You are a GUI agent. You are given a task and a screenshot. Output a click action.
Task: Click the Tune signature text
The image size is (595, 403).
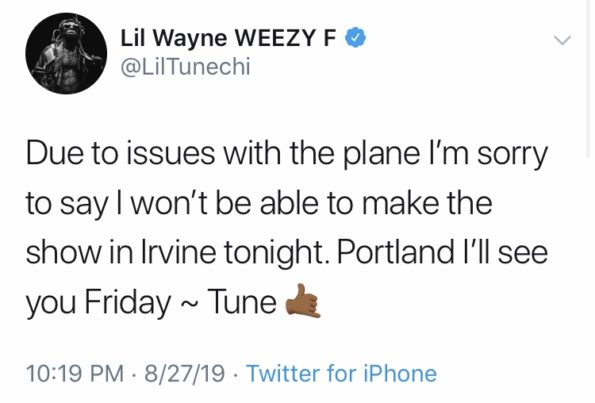[x=242, y=302]
